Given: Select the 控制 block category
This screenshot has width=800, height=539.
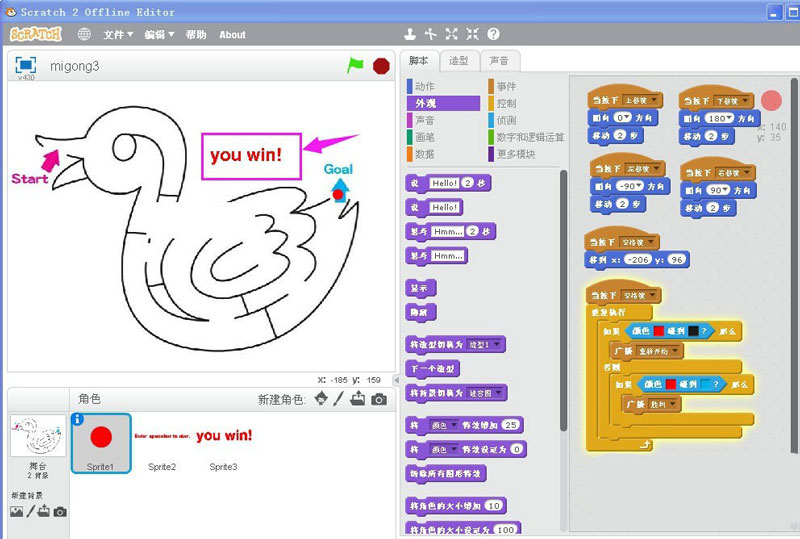Looking at the screenshot, I should click(526, 103).
